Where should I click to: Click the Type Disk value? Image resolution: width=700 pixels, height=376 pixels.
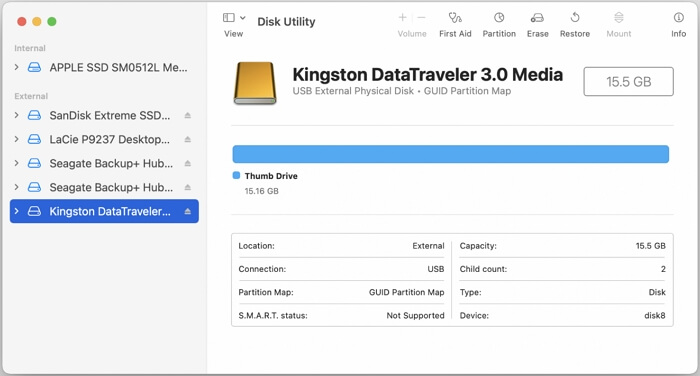point(657,292)
